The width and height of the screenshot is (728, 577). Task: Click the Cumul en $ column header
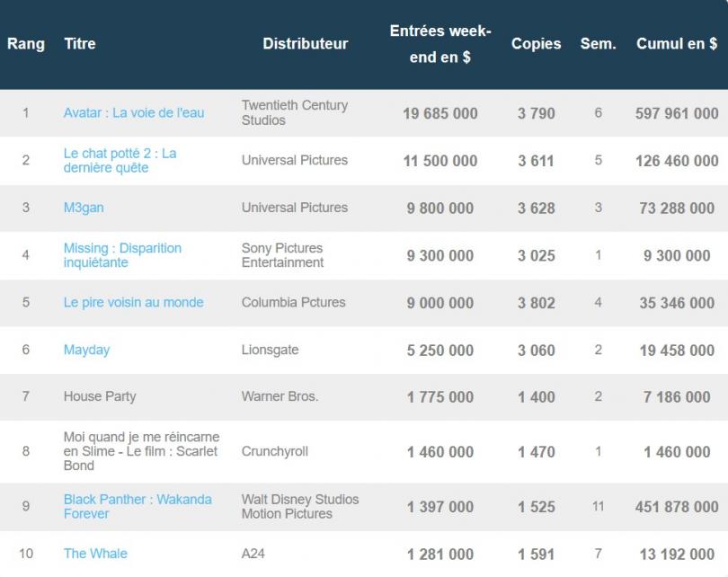point(676,44)
